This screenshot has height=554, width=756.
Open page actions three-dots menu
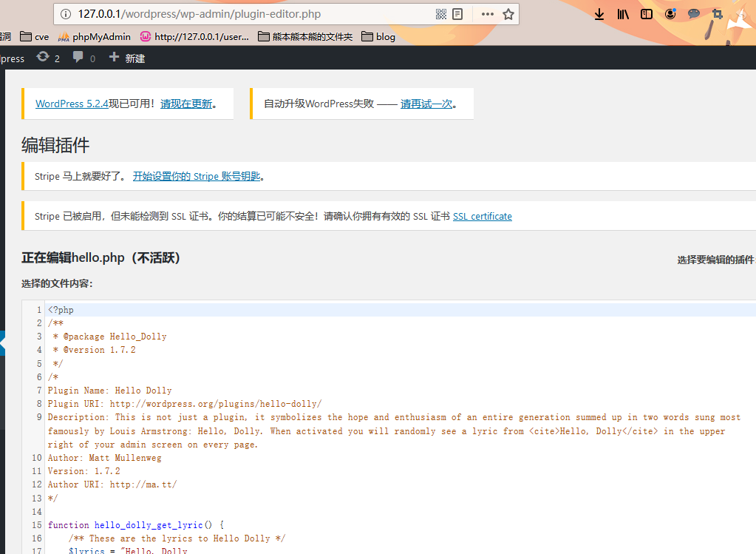click(488, 14)
